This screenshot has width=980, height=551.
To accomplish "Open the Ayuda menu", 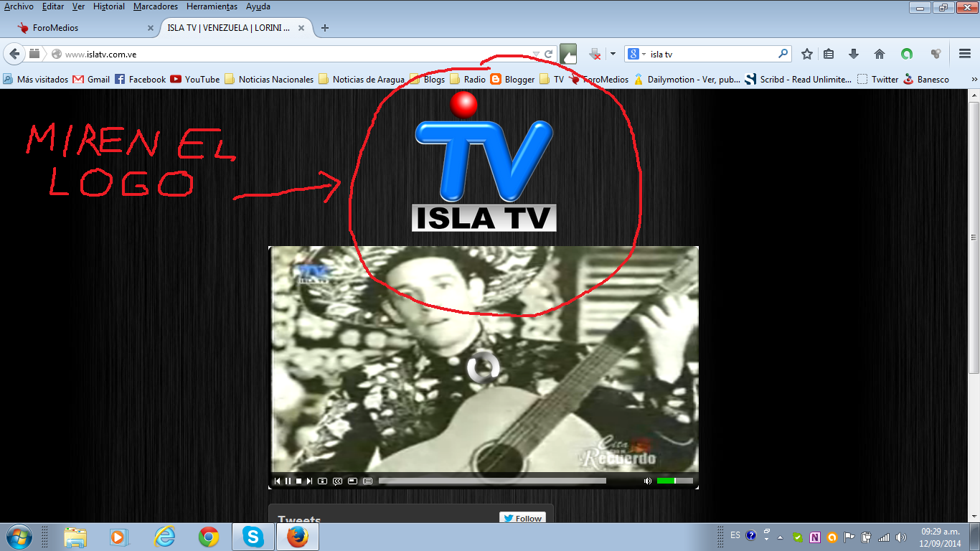I will click(x=258, y=6).
